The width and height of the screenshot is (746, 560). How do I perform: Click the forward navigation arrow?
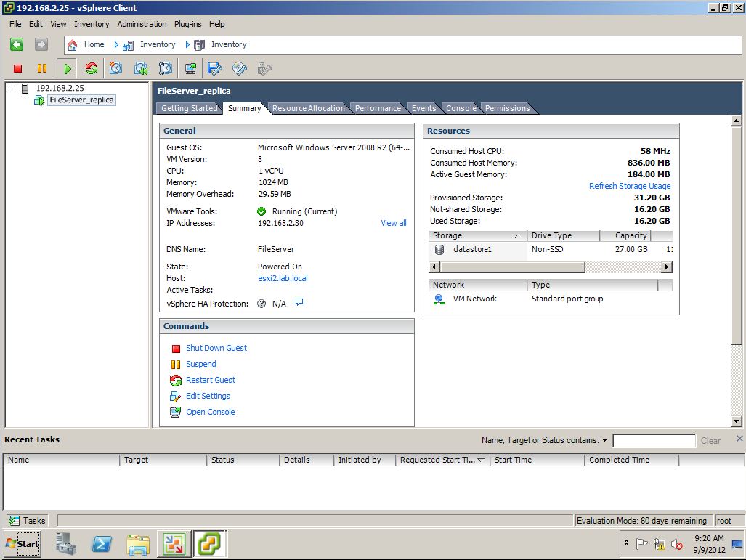(x=41, y=45)
